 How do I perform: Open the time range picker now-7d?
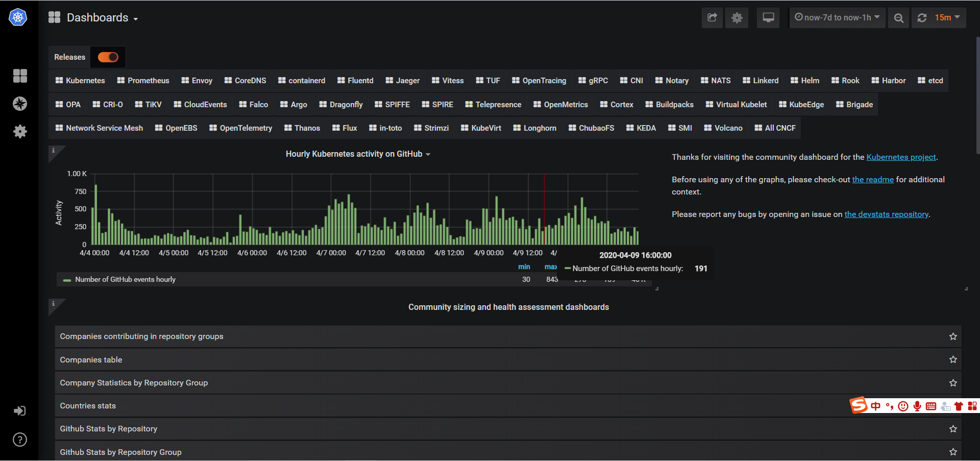point(837,18)
